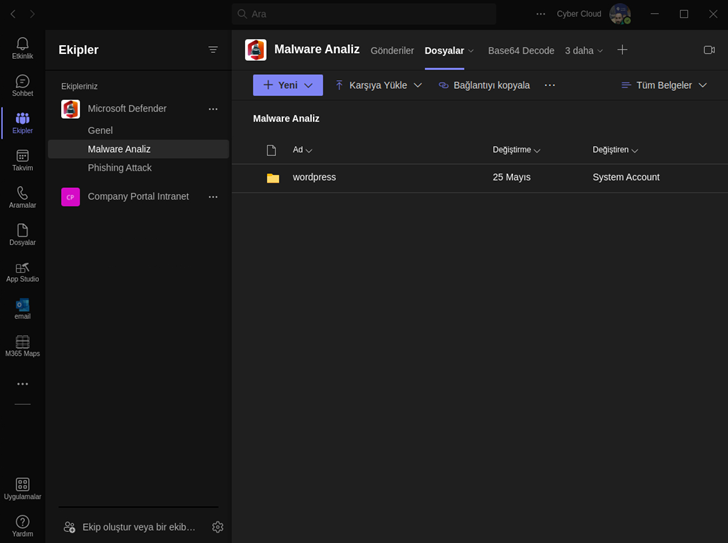Launch App Studio from the sidebar

pyautogui.click(x=22, y=272)
